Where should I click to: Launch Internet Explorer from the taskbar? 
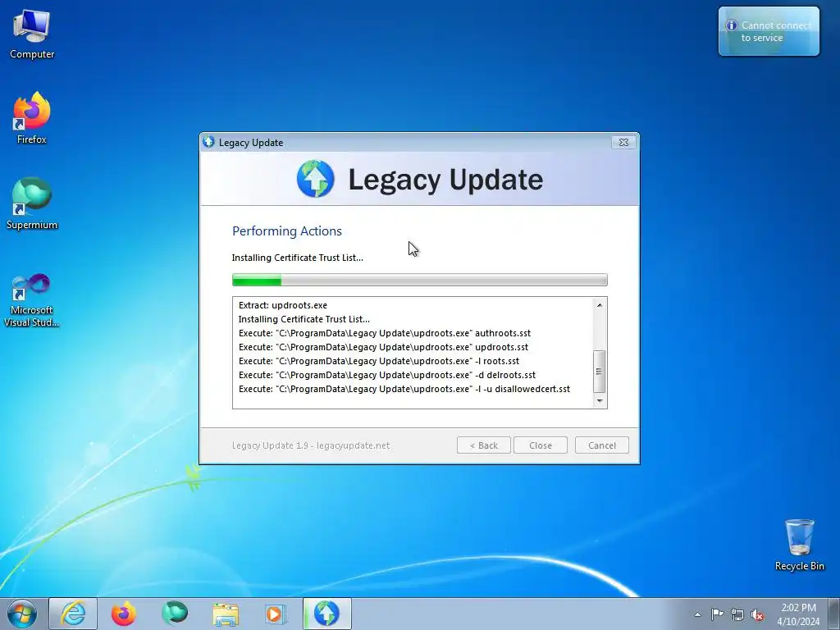(x=73, y=614)
